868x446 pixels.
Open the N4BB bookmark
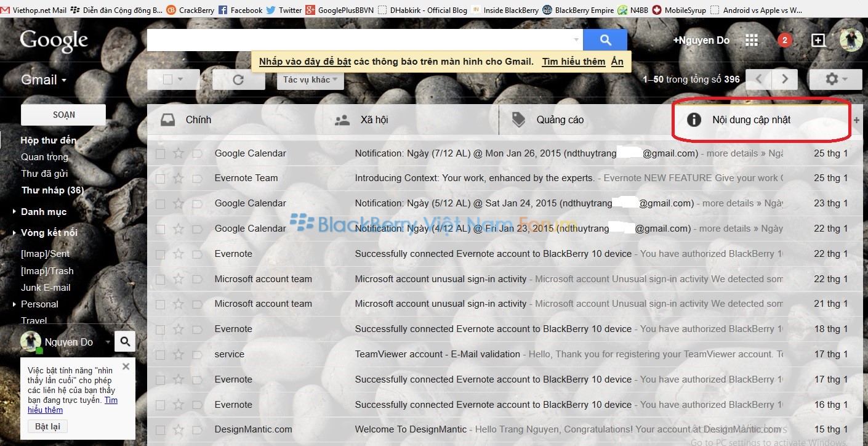coord(633,10)
